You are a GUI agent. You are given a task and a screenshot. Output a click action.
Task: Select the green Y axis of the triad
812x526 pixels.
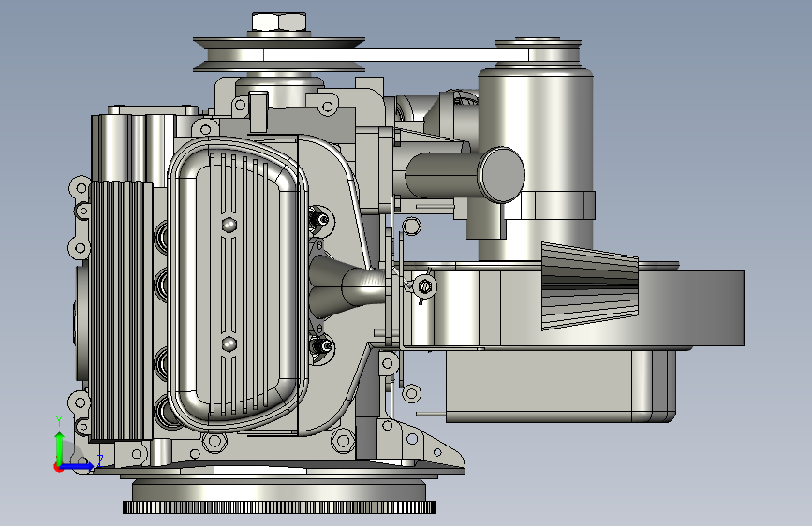(x=60, y=448)
